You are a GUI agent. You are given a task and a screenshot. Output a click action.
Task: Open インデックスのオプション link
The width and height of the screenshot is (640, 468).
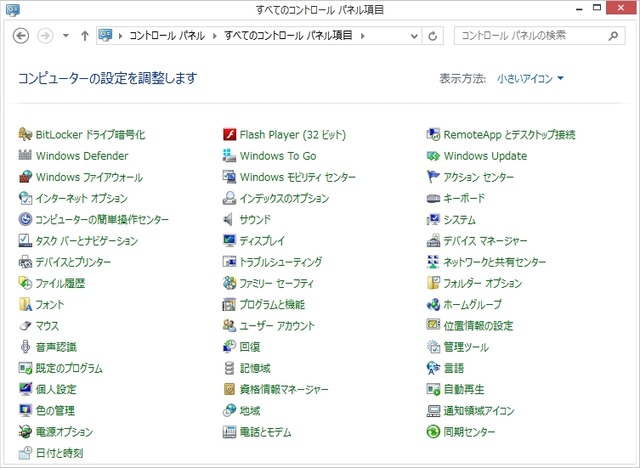pos(284,198)
